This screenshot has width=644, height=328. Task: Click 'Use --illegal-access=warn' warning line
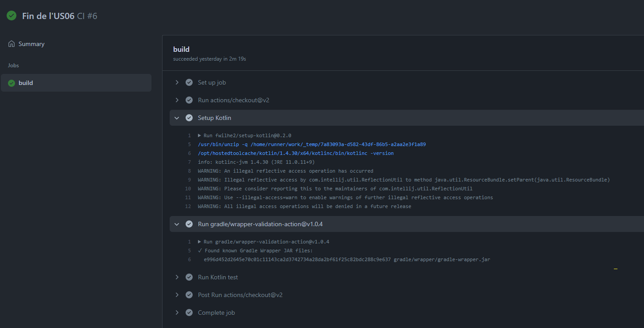345,197
